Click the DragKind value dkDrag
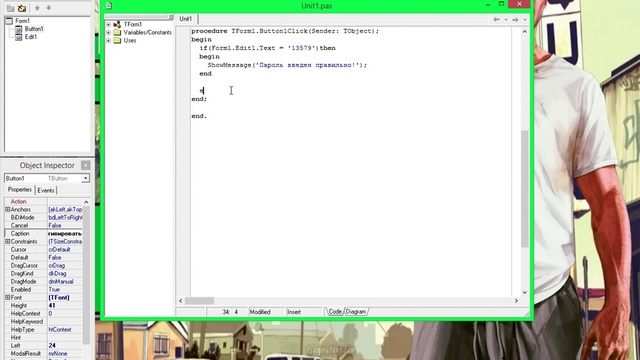The width and height of the screenshot is (640, 360). pyautogui.click(x=57, y=273)
